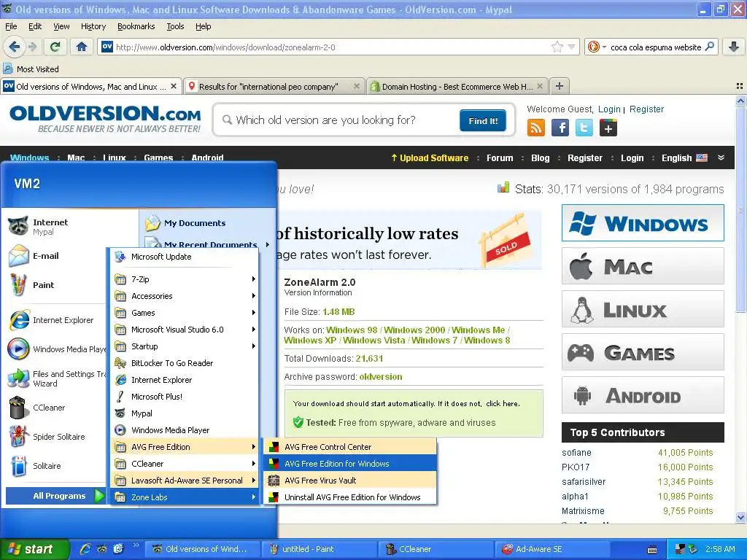
Task: Expand the Zone Labs folder
Action: point(185,497)
